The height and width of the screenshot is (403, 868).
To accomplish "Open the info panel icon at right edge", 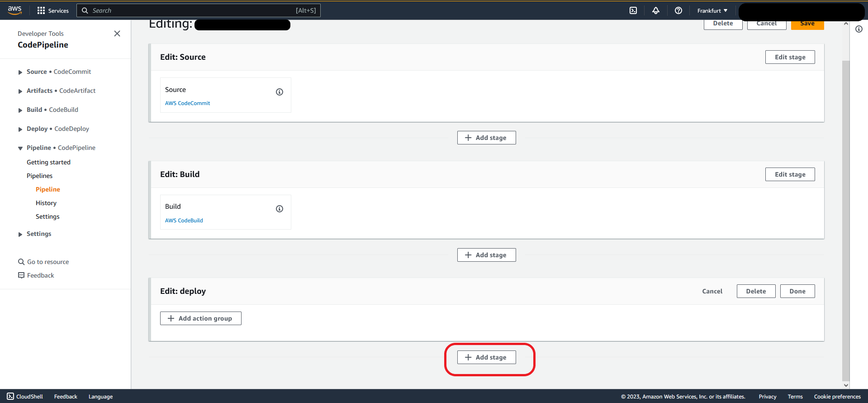I will tap(859, 29).
